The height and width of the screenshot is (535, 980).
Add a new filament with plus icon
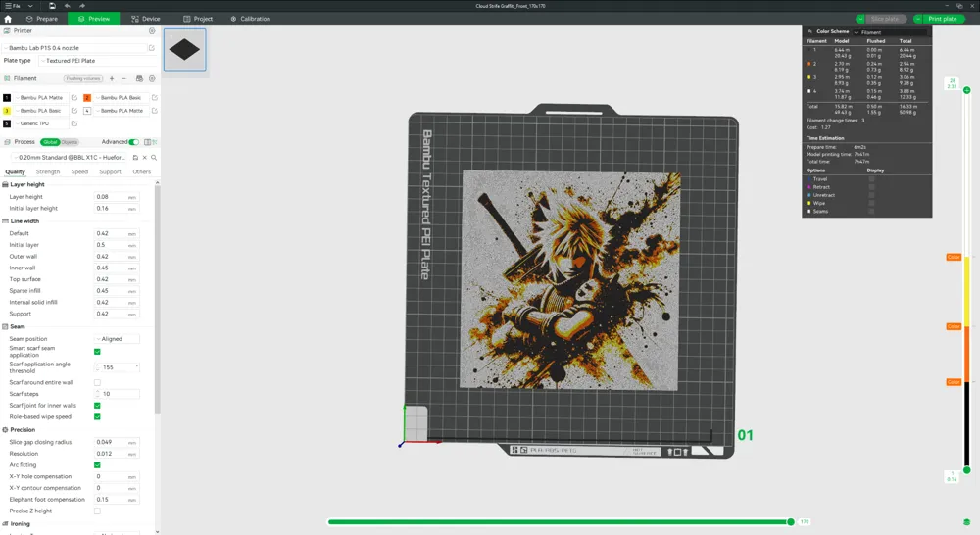tap(112, 78)
